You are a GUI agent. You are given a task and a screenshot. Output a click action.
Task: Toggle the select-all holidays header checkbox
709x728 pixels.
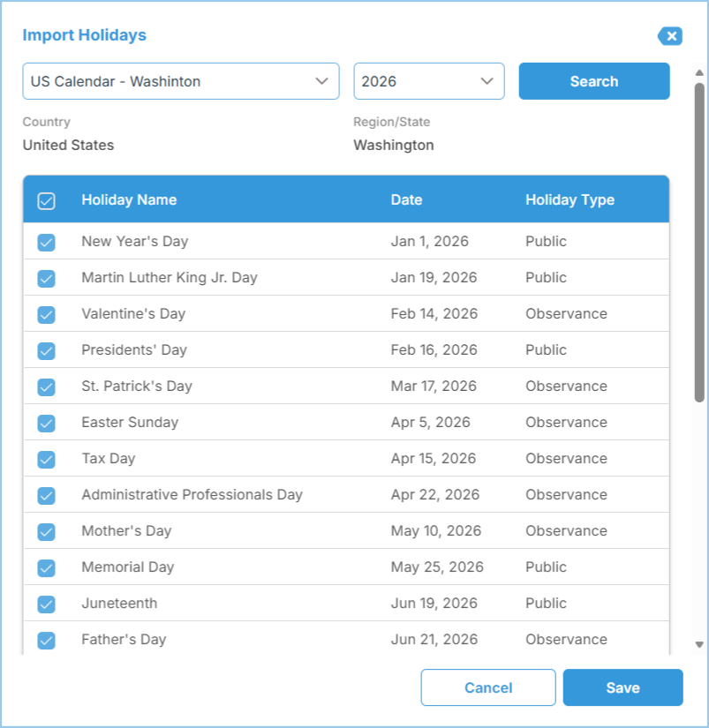point(47,201)
